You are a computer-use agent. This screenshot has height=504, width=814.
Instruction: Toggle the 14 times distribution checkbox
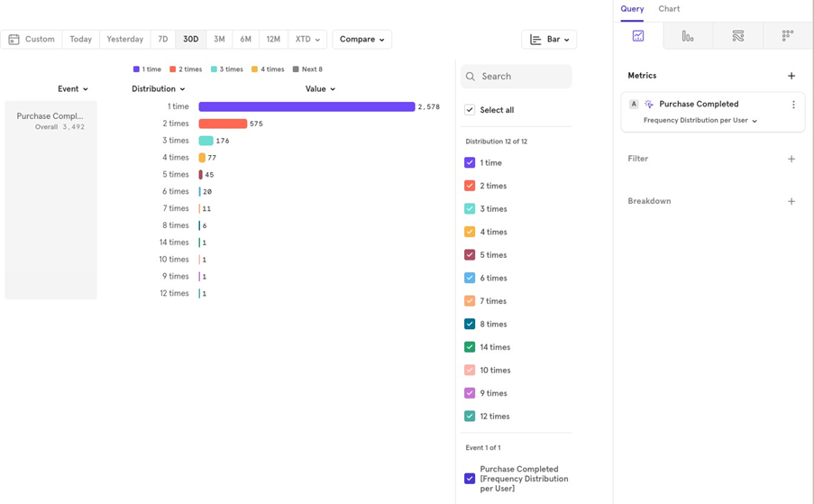pyautogui.click(x=470, y=347)
